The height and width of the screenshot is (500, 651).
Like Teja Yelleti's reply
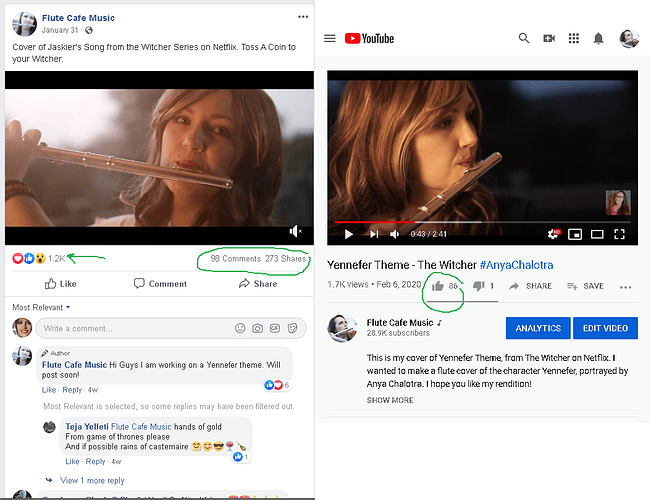coord(72,461)
